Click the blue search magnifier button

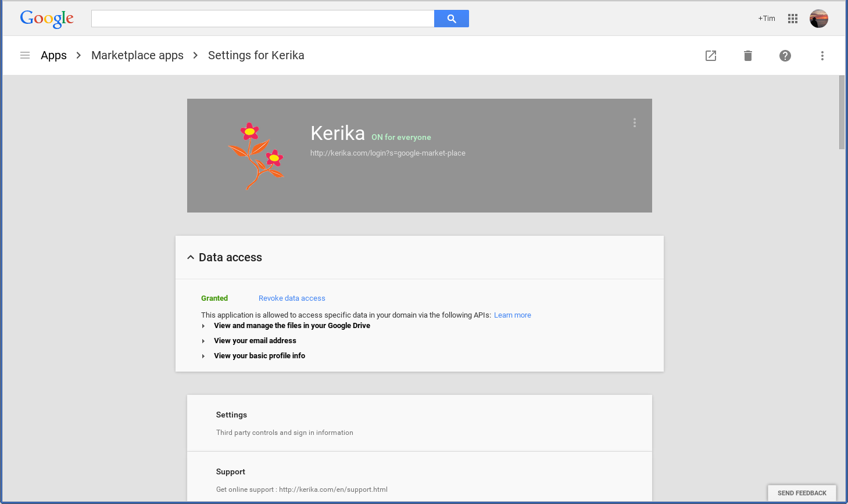[x=452, y=19]
